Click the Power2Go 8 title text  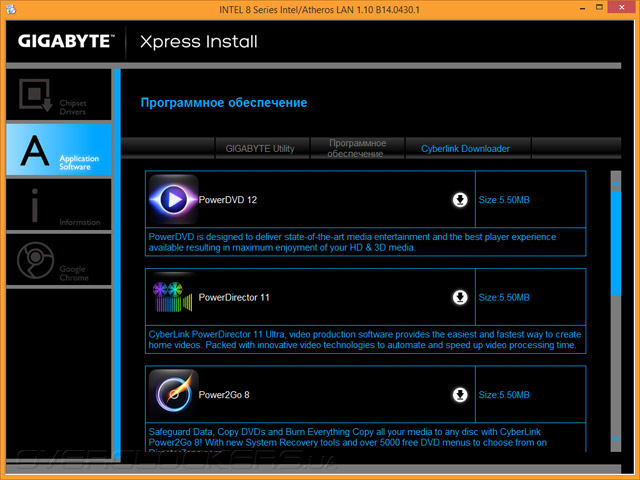click(224, 395)
